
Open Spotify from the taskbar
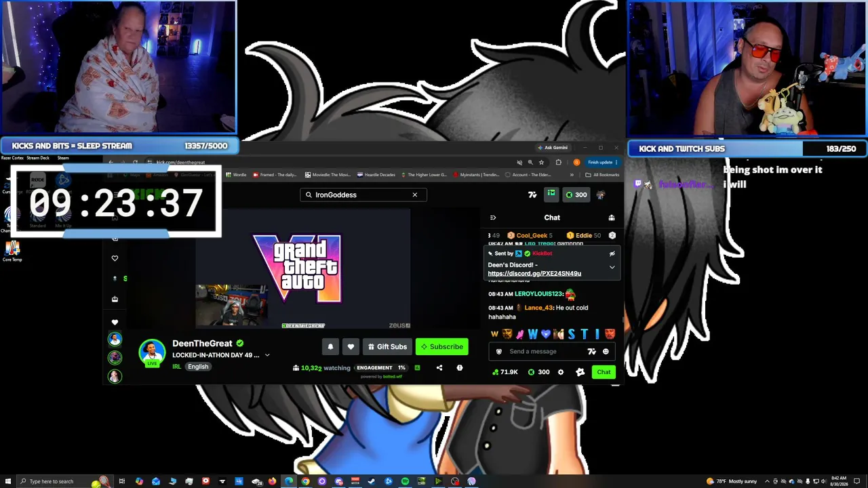pos(405,481)
